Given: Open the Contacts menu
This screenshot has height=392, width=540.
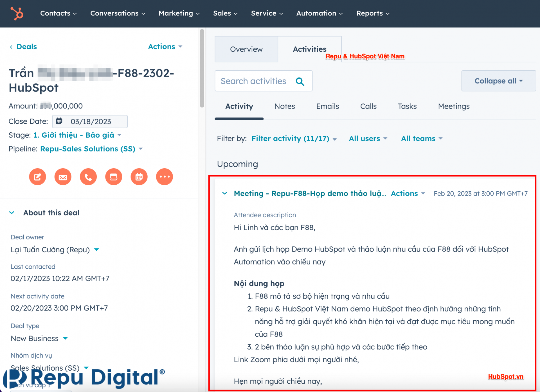Looking at the screenshot, I should pos(58,13).
